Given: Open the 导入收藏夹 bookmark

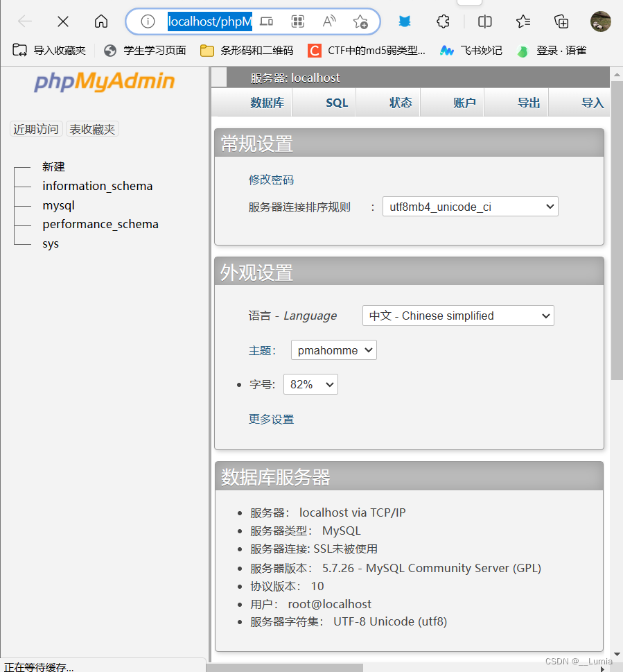Looking at the screenshot, I should point(49,51).
